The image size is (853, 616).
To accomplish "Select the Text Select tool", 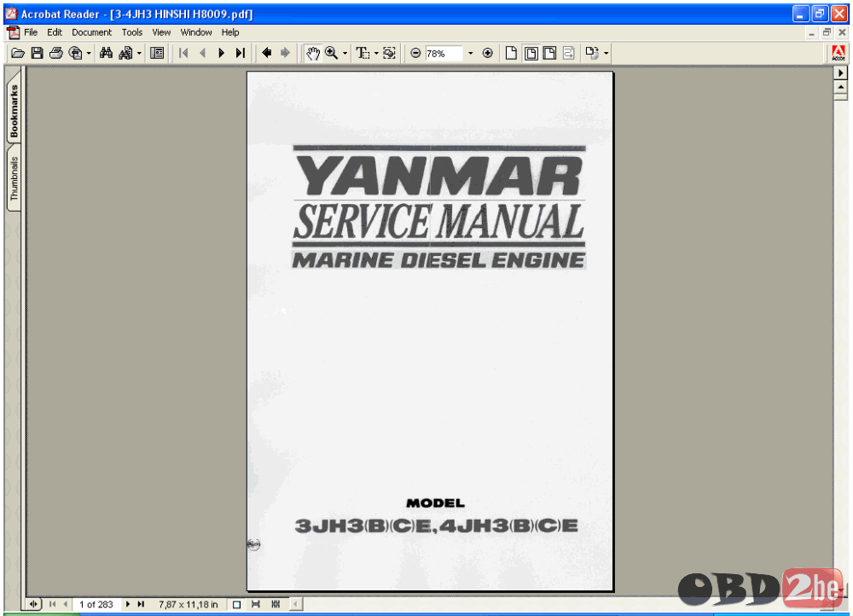I will click(x=363, y=54).
